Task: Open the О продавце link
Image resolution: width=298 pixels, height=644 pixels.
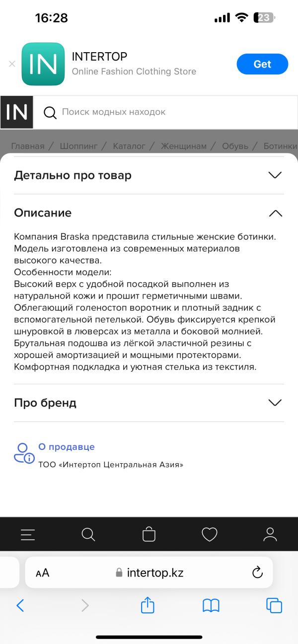Action: click(x=67, y=447)
